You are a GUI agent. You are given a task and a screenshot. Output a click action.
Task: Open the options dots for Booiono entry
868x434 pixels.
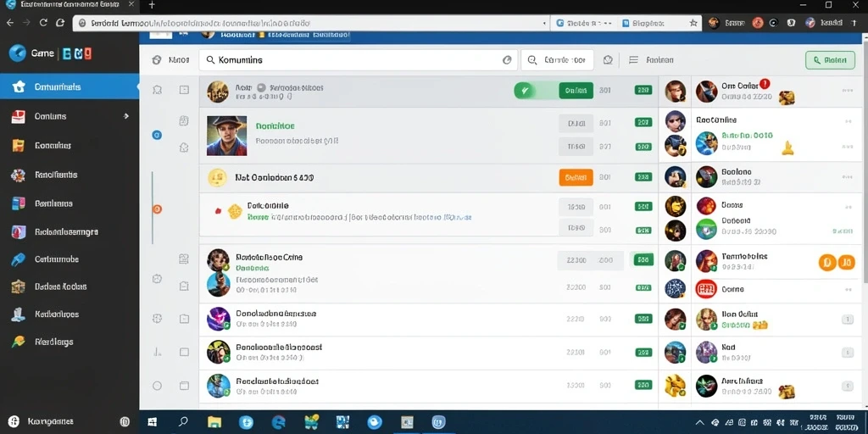pyautogui.click(x=847, y=178)
